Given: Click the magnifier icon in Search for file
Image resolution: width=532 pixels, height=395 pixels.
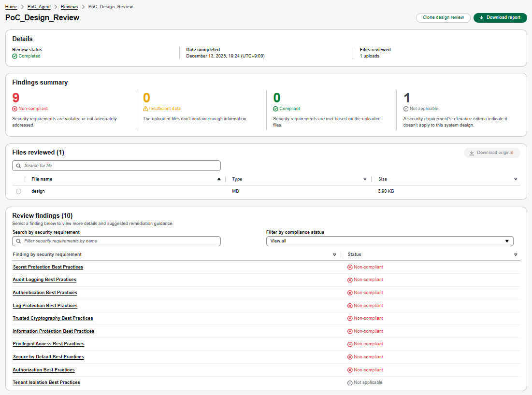Looking at the screenshot, I should click(19, 166).
